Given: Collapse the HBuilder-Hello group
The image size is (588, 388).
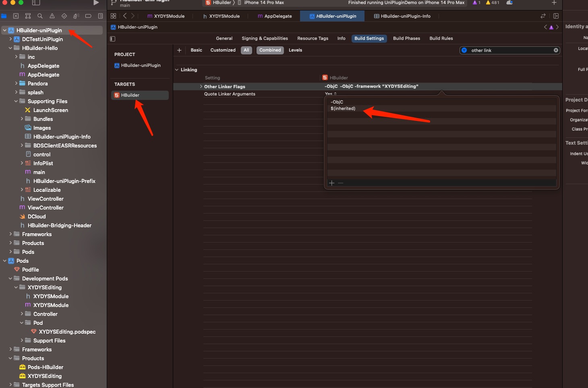Looking at the screenshot, I should [10, 48].
